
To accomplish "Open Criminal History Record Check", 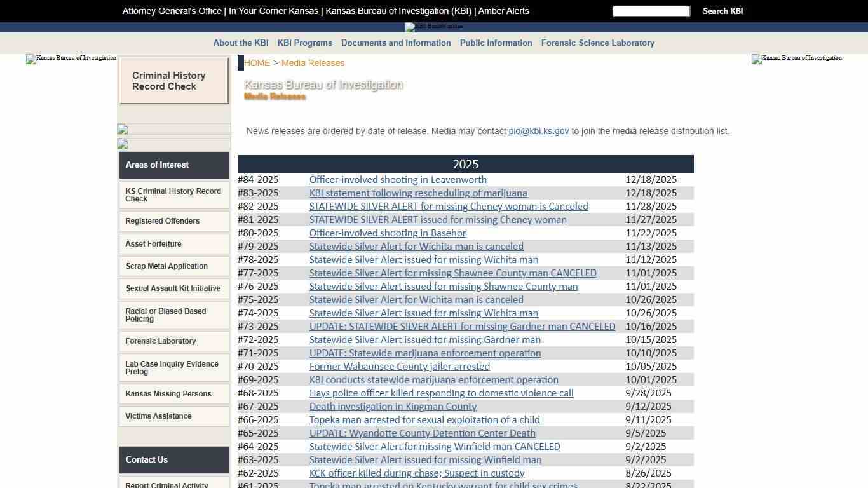I will pos(173,81).
